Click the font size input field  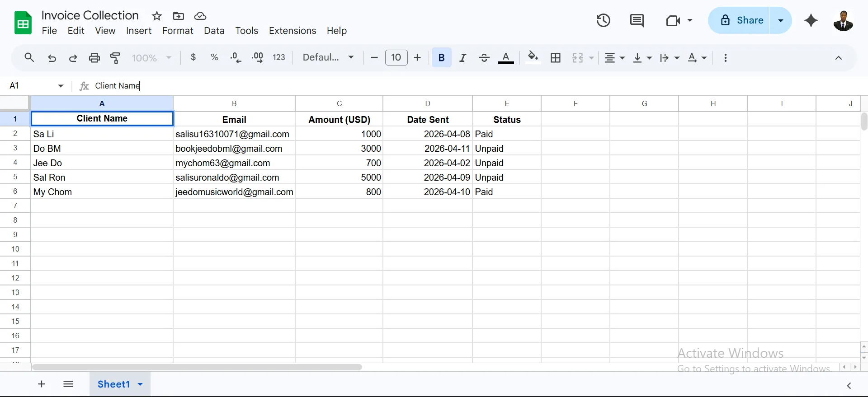pyautogui.click(x=396, y=57)
